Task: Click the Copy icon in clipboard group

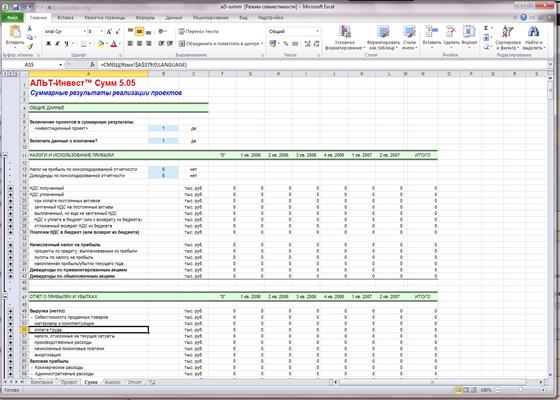Action: (30, 37)
